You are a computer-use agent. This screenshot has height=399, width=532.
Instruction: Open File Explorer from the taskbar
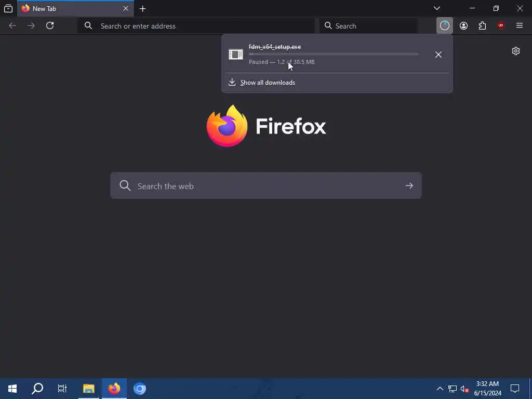click(88, 389)
